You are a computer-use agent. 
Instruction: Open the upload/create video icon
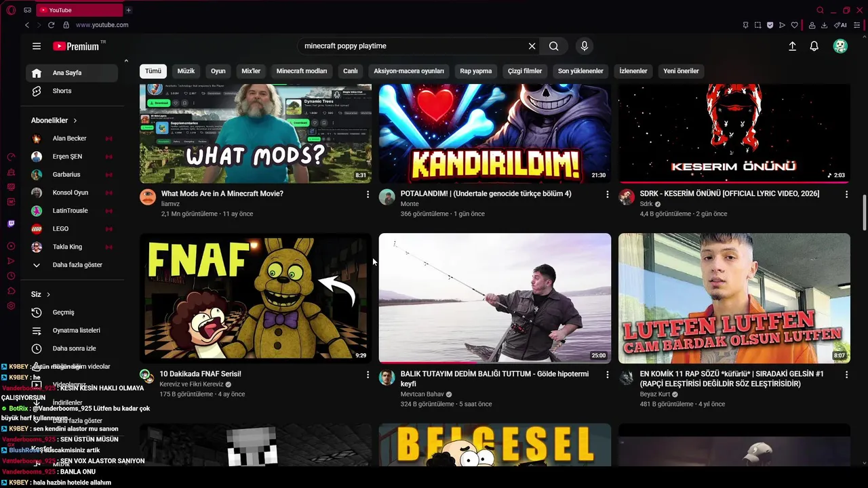tap(792, 46)
